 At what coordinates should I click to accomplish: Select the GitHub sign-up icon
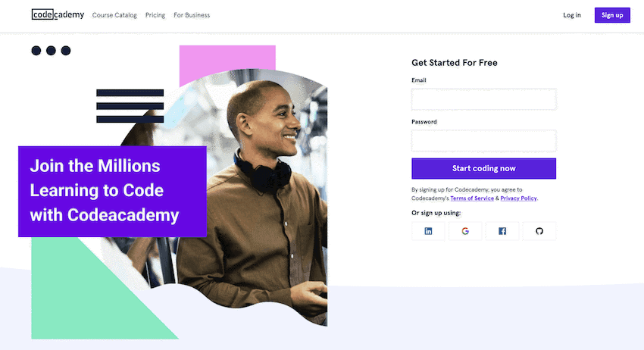[x=539, y=231]
